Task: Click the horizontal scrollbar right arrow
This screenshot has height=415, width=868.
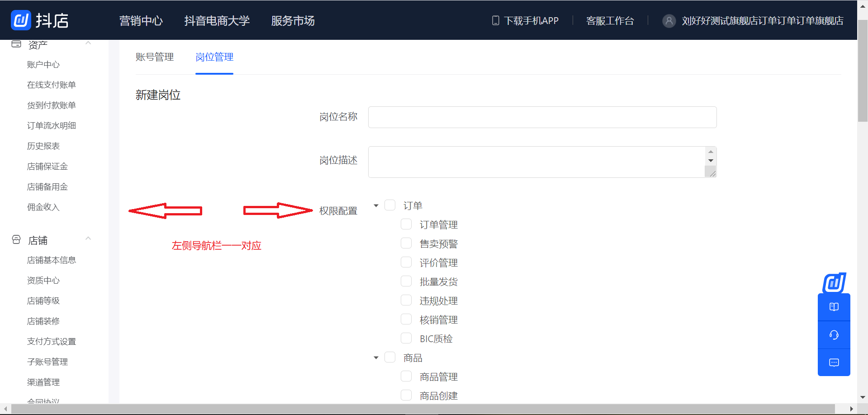Action: [852, 409]
